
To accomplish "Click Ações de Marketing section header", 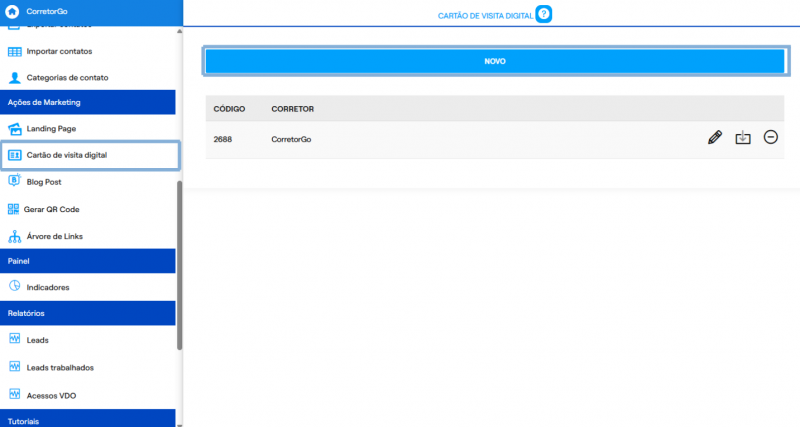I will pyautogui.click(x=88, y=102).
